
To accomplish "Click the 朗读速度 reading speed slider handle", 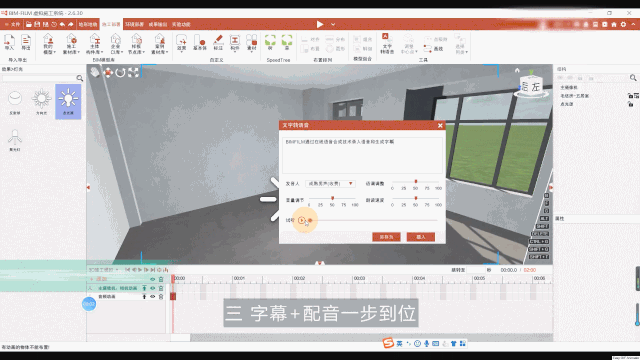I will [416, 198].
